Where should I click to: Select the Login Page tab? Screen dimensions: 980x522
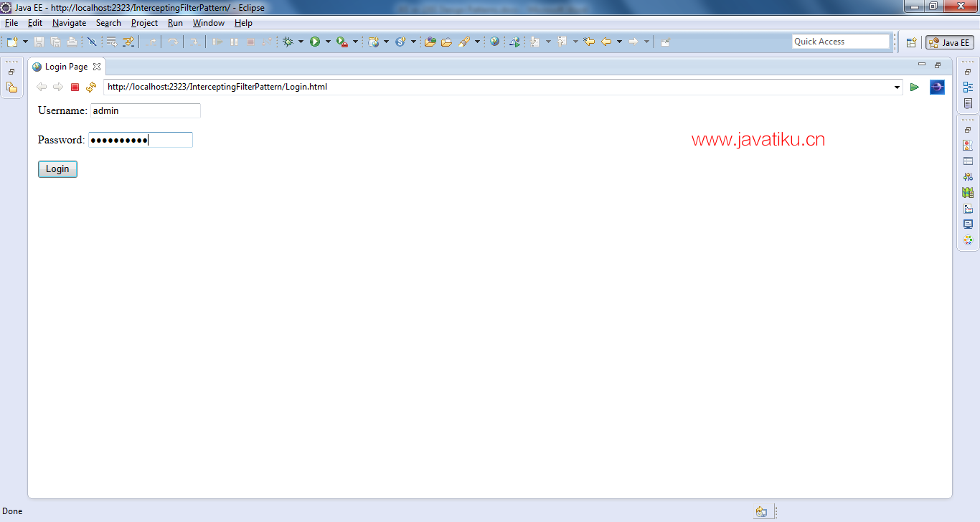66,67
